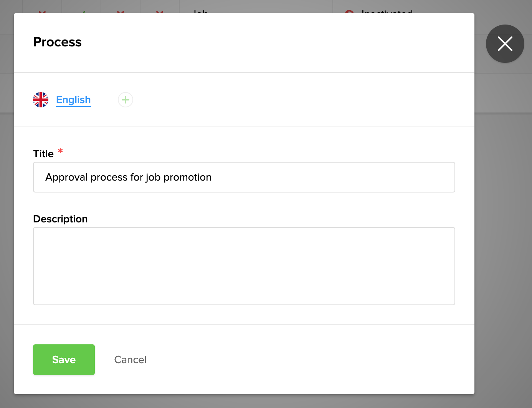
Task: Close the Process dialog with the X icon
Action: pos(505,44)
